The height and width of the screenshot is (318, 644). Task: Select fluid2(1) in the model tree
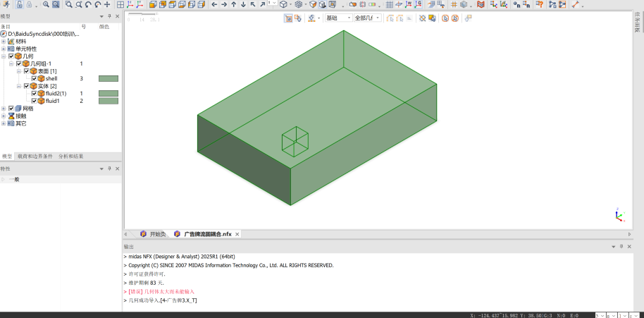tap(56, 93)
